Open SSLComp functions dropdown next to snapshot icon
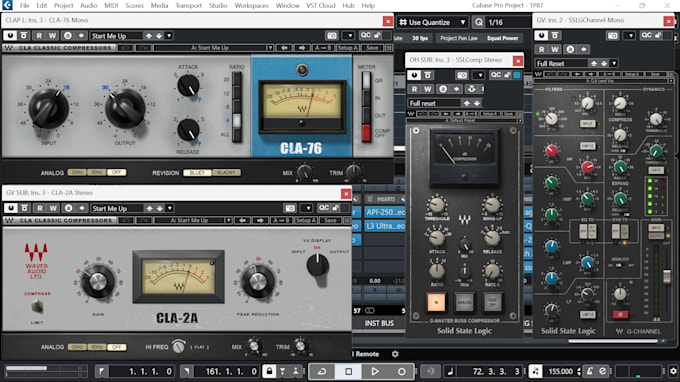This screenshot has width=680, height=382. [479, 75]
